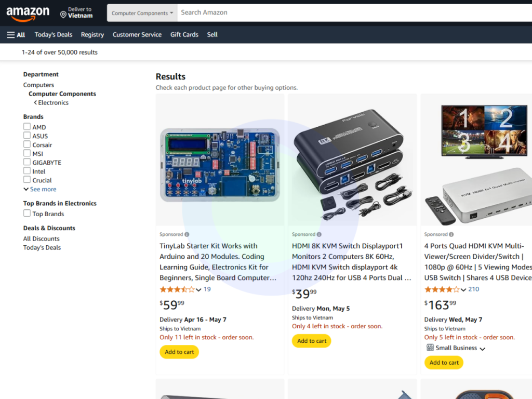Check the Crucial brand checkbox
The width and height of the screenshot is (532, 399).
(x=27, y=179)
